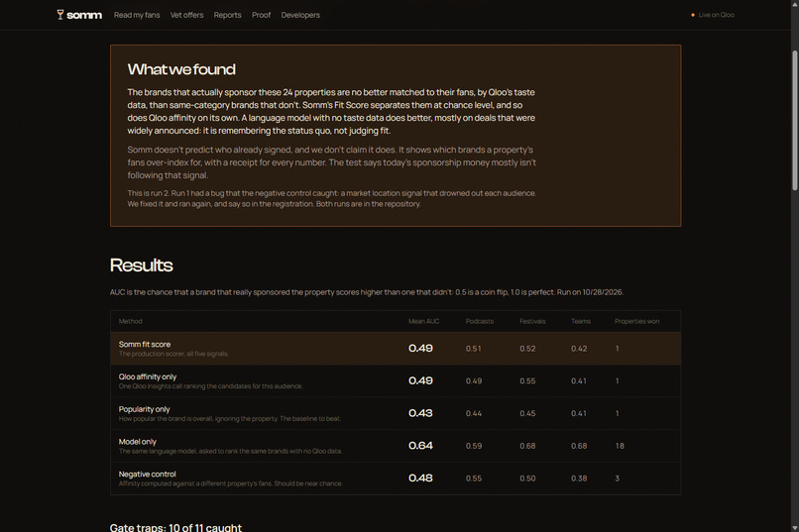Image resolution: width=799 pixels, height=532 pixels.
Task: Click the scrollbar down arrow
Action: [794, 528]
